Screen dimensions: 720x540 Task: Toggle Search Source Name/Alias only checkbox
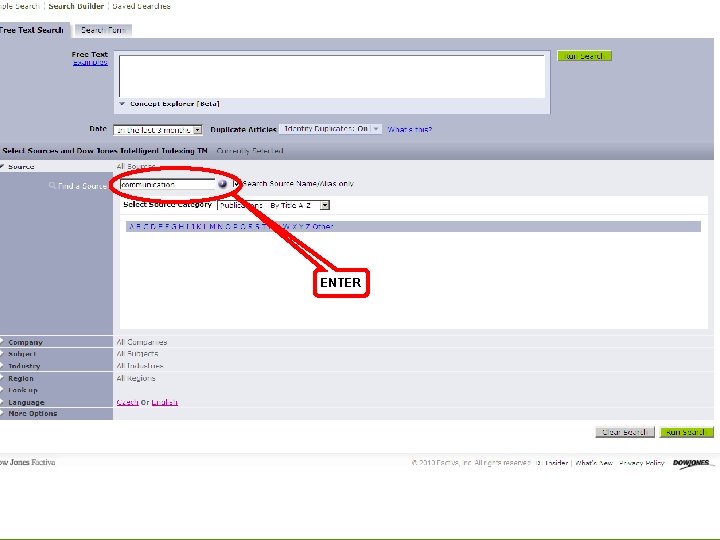(236, 184)
